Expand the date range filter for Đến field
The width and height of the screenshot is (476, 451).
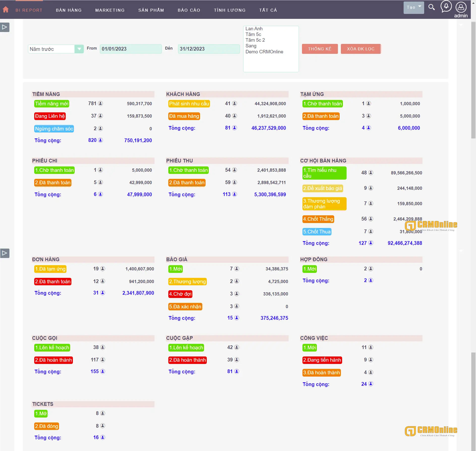(208, 49)
